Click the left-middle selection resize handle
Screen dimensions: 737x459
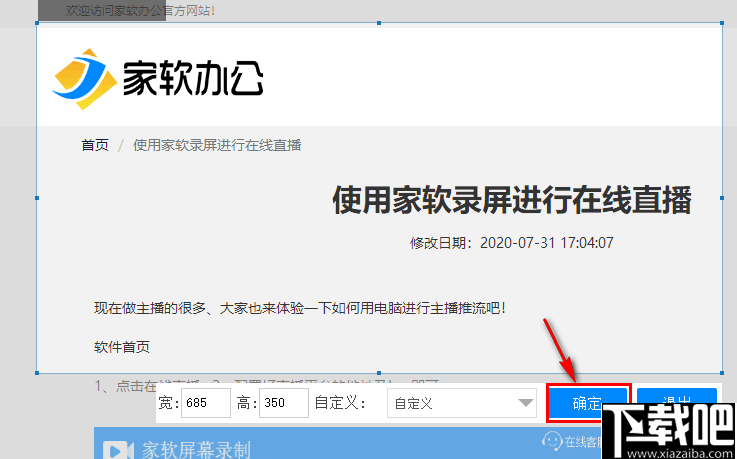tap(37, 198)
